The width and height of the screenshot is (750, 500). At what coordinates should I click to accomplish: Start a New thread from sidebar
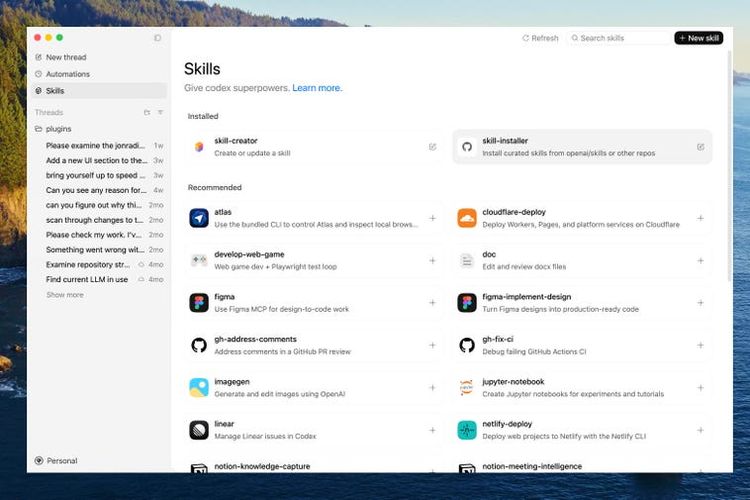click(x=65, y=57)
